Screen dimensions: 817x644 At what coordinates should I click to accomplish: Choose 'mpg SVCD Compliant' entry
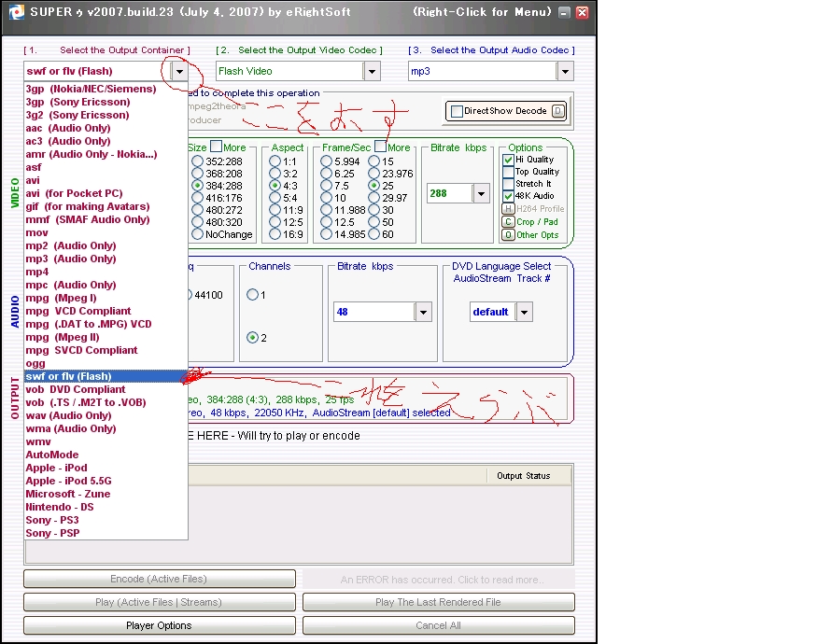point(106,350)
